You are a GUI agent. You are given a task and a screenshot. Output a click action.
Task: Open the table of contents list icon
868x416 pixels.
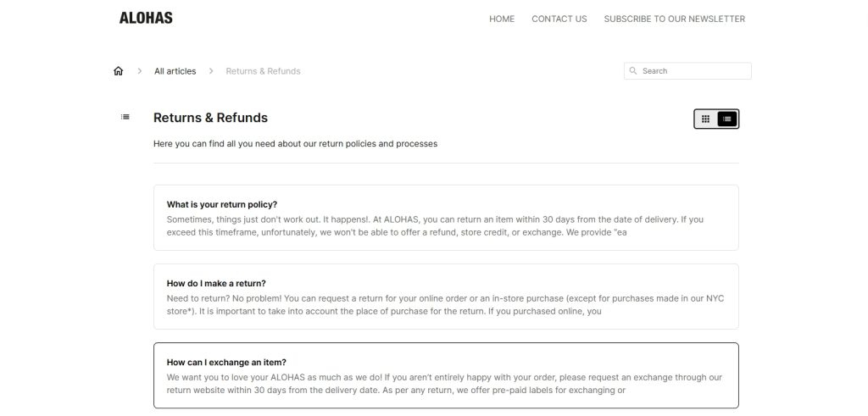click(x=125, y=117)
